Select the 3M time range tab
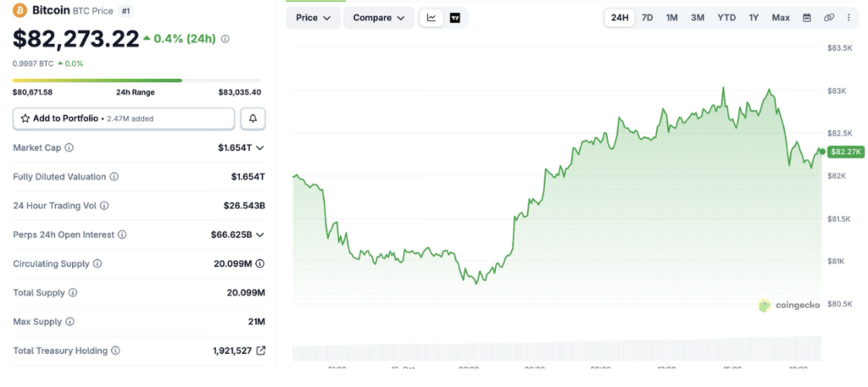 [698, 18]
